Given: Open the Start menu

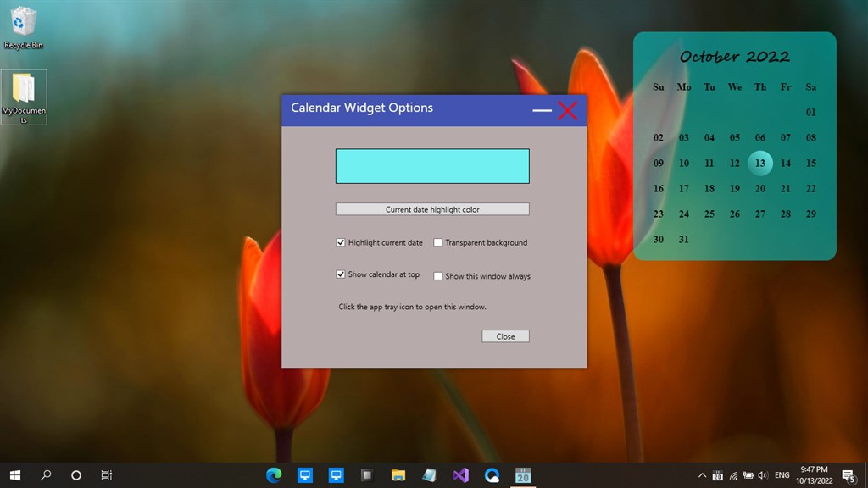Looking at the screenshot, I should click(14, 474).
